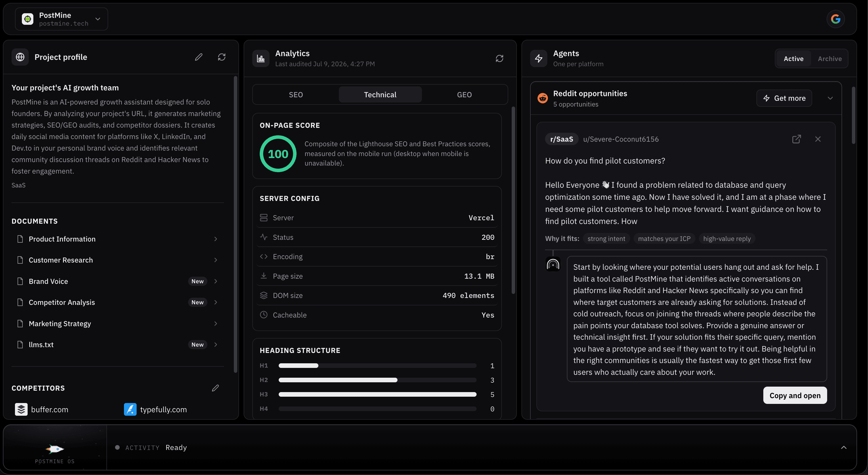
Task: Edit the project profile with pencil icon
Action: pyautogui.click(x=199, y=57)
